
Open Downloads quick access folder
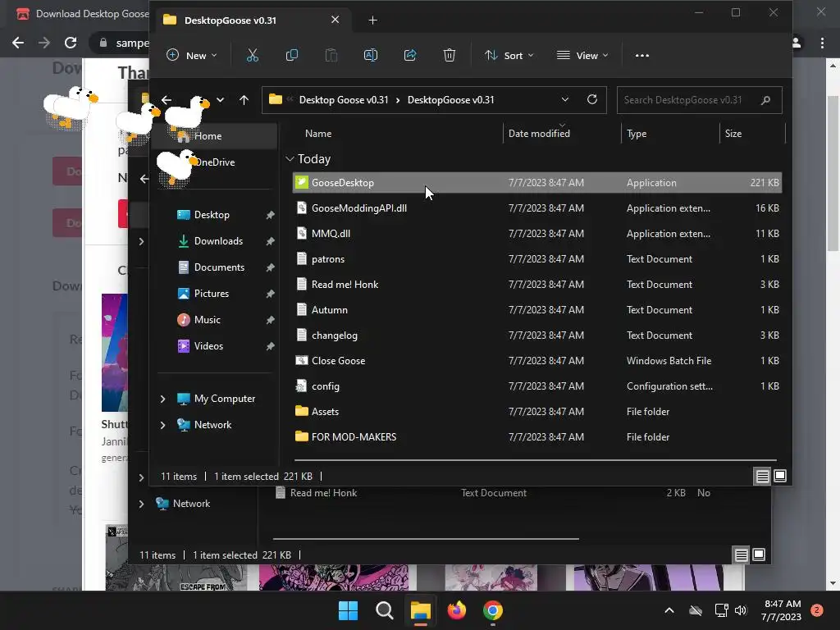(218, 241)
